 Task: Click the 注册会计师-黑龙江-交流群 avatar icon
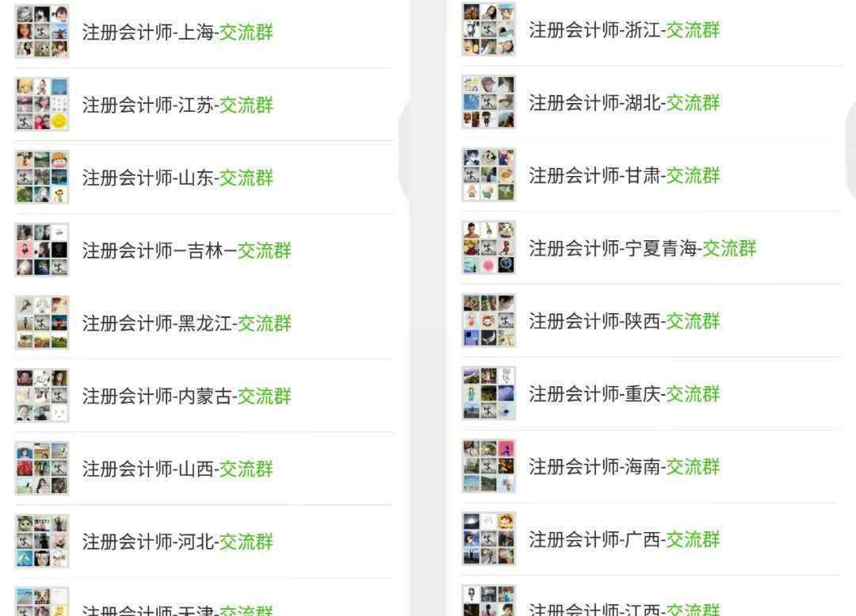coord(42,323)
